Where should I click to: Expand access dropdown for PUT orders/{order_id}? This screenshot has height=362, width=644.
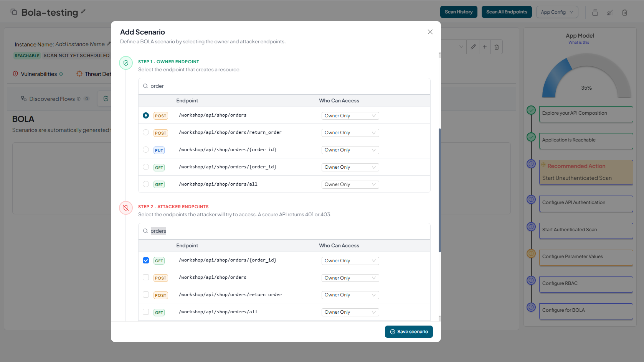click(350, 150)
